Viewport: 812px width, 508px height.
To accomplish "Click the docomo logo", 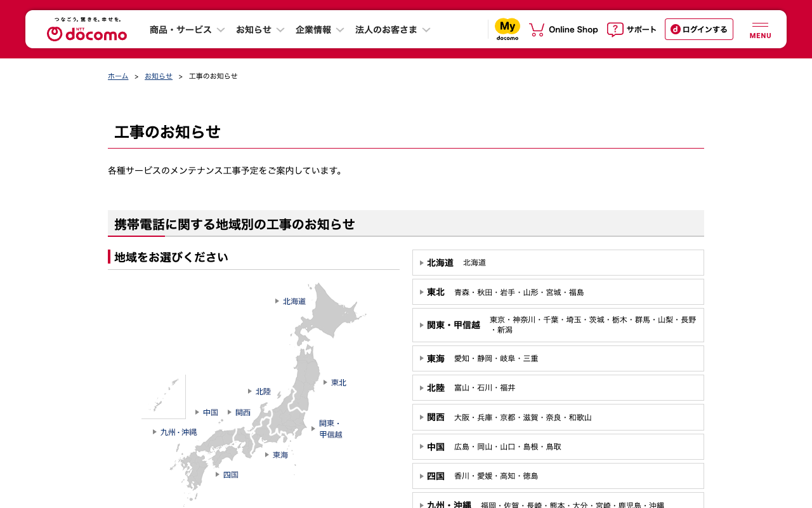I will tap(87, 30).
